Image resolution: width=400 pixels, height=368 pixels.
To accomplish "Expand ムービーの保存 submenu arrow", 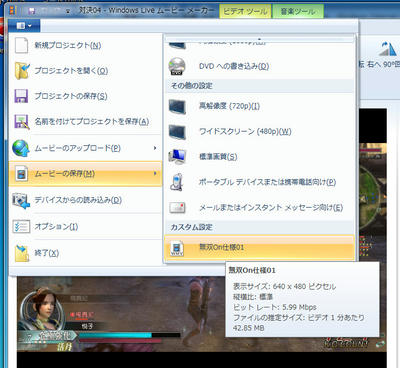I will point(155,173).
